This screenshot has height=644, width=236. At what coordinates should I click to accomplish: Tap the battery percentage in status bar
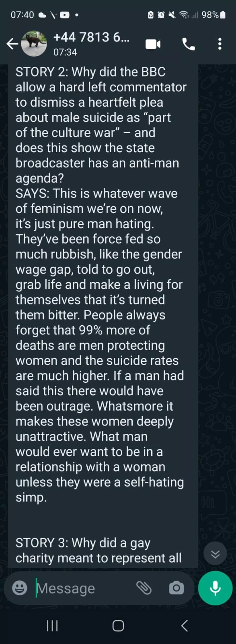pos(210,15)
